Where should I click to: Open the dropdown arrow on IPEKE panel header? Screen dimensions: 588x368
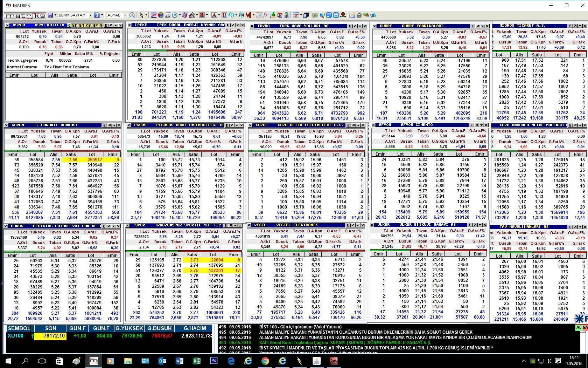(238, 25)
